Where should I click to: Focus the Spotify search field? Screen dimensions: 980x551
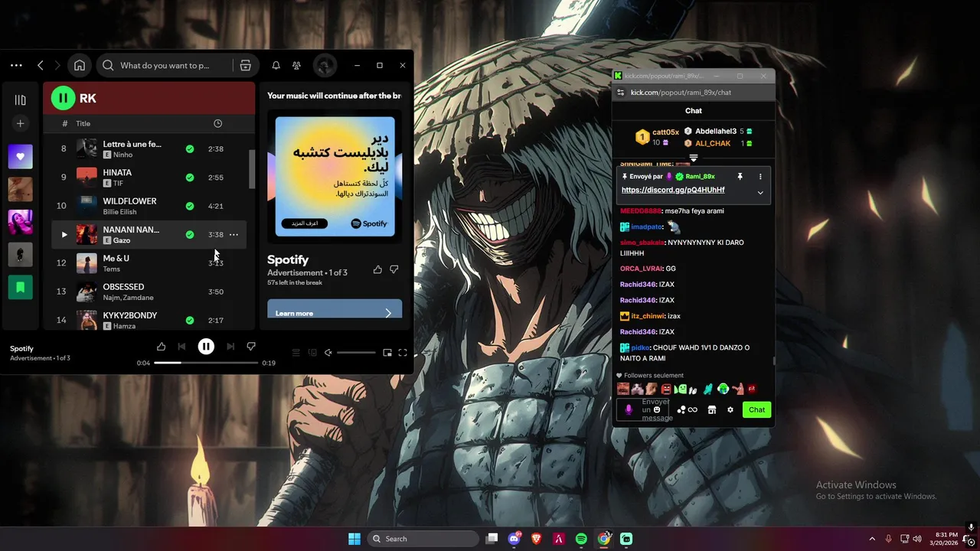(x=165, y=65)
